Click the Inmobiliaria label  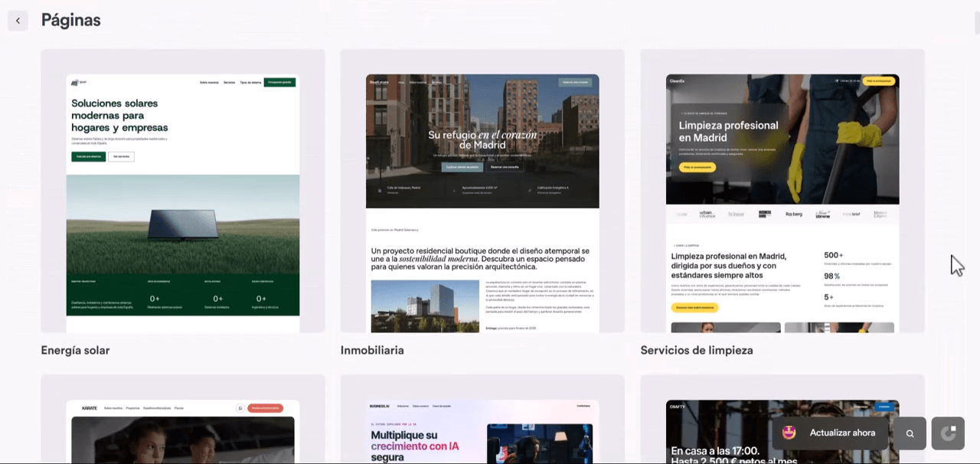pos(372,350)
